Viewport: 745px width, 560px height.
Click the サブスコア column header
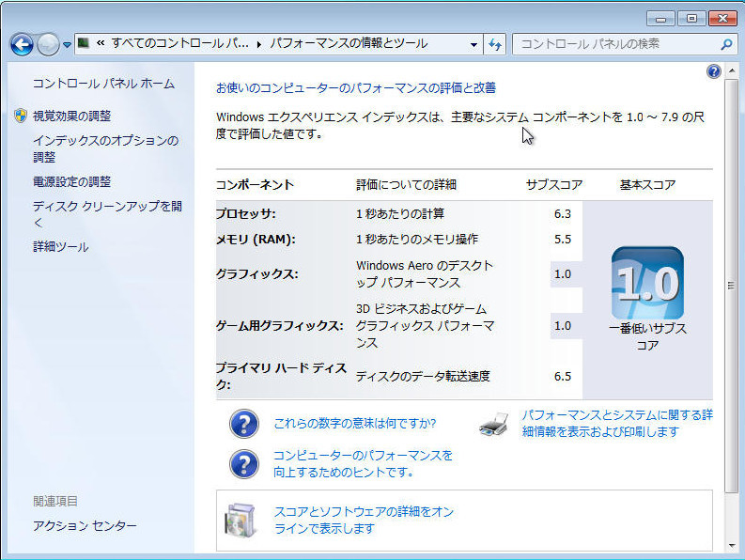tap(554, 184)
